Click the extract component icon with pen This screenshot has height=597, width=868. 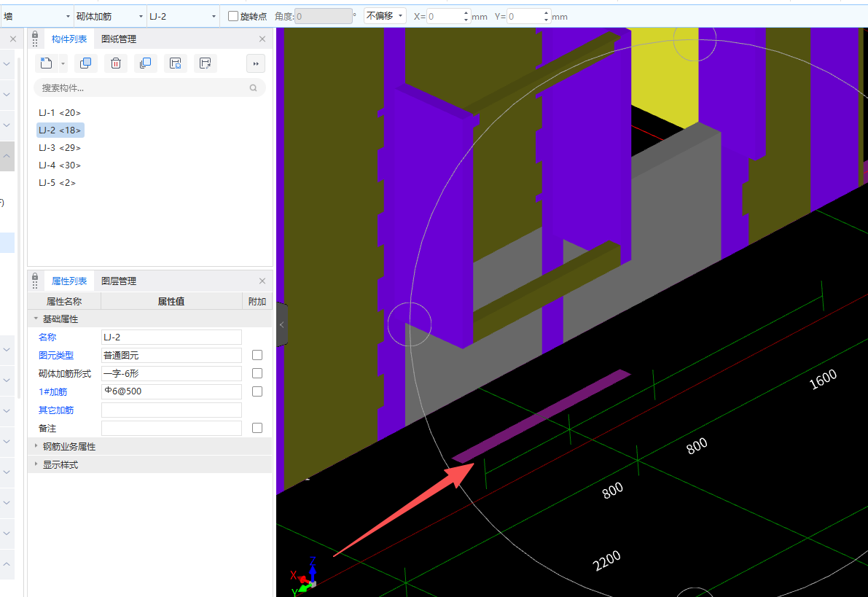click(205, 63)
